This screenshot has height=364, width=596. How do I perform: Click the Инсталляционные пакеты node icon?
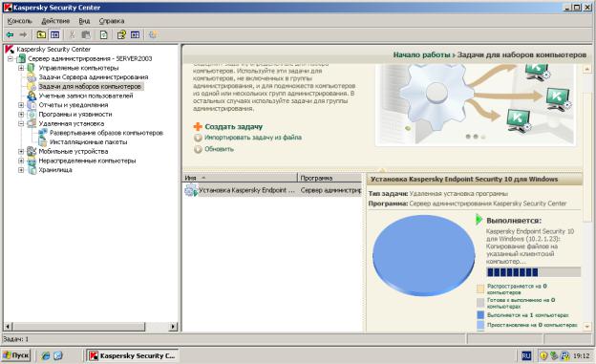(x=43, y=141)
